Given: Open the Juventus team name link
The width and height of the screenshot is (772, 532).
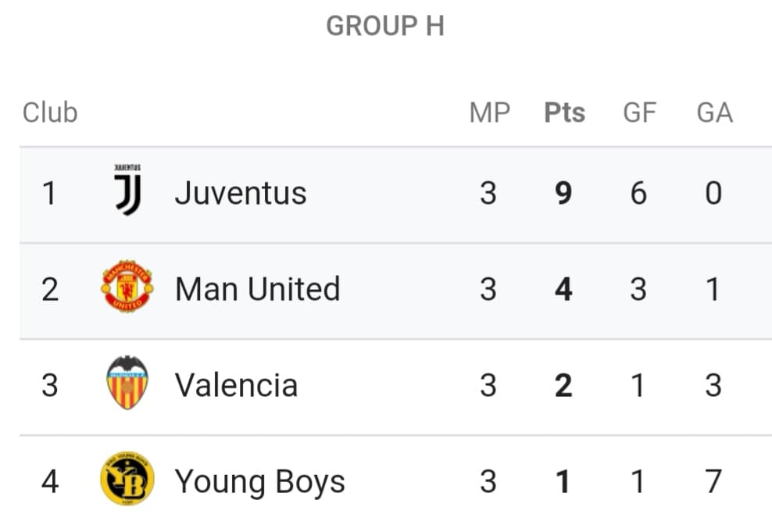Looking at the screenshot, I should [241, 192].
